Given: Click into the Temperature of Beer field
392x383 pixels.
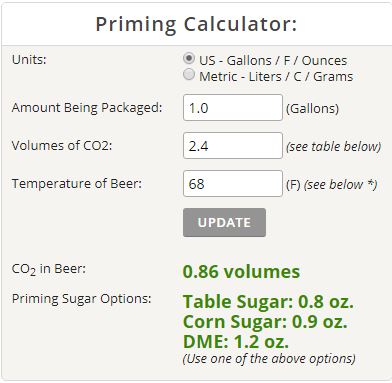Looking at the screenshot, I should point(233,184).
